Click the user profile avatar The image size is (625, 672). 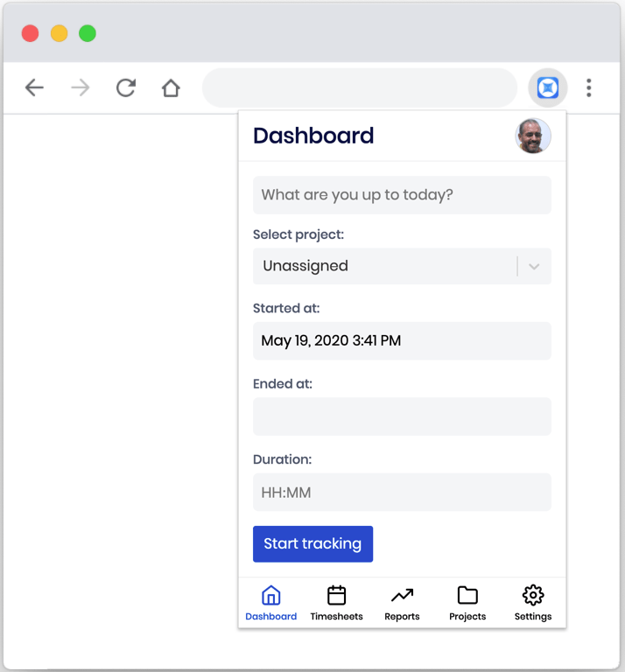click(533, 136)
